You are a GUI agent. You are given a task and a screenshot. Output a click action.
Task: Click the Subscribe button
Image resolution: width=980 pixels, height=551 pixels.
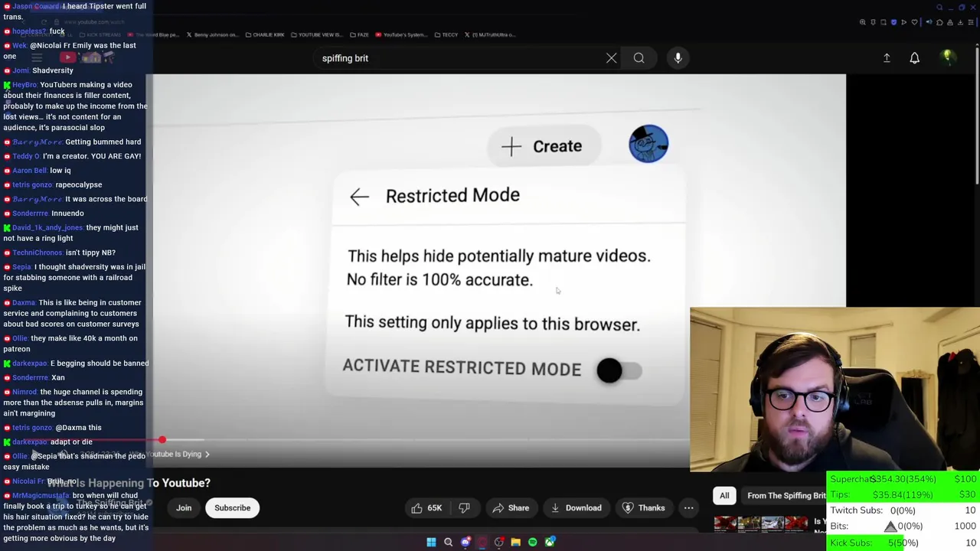click(x=232, y=508)
